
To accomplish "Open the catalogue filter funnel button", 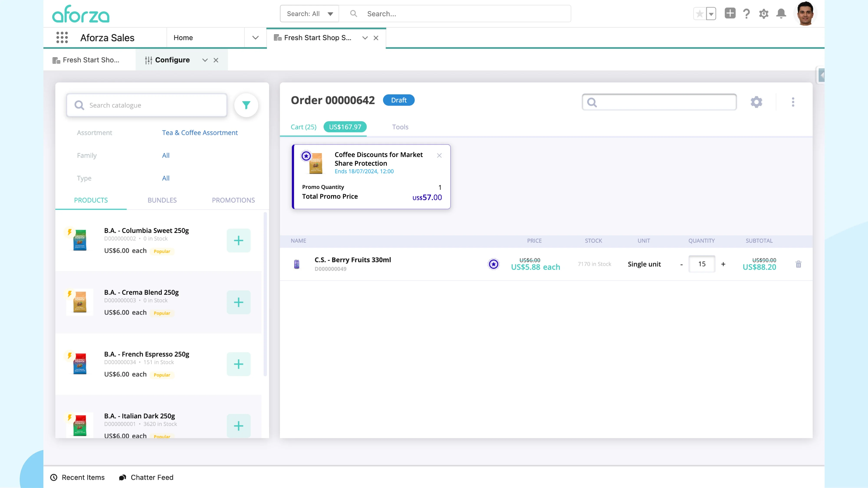I will (246, 105).
